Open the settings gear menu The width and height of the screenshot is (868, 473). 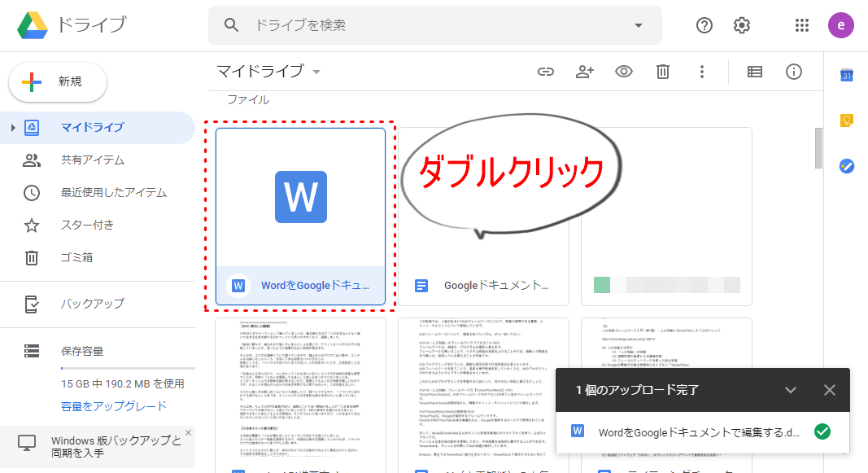(x=742, y=25)
